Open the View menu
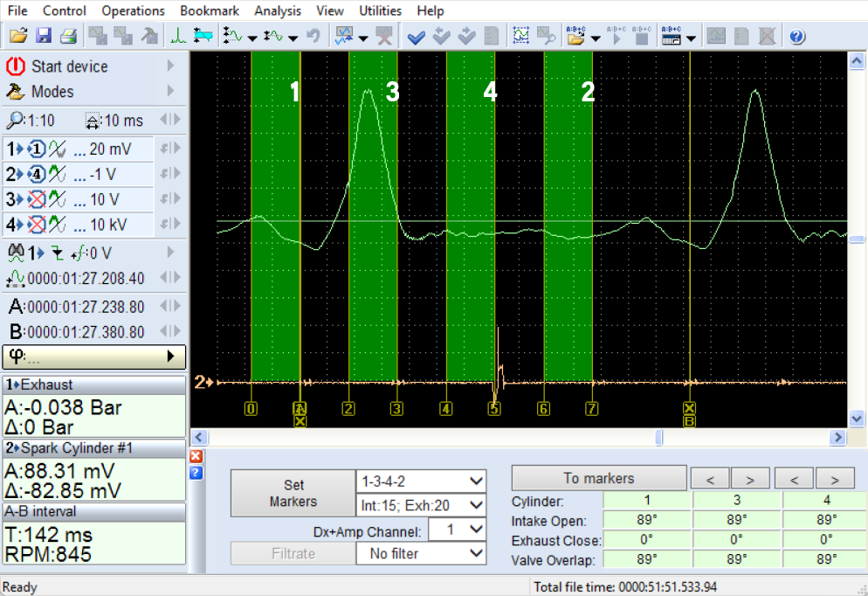 pos(330,10)
